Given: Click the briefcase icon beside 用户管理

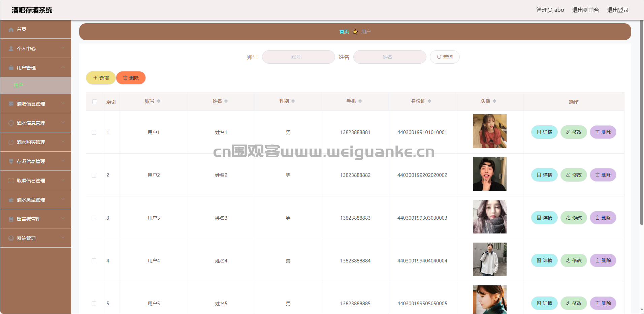Looking at the screenshot, I should pos(11,68).
